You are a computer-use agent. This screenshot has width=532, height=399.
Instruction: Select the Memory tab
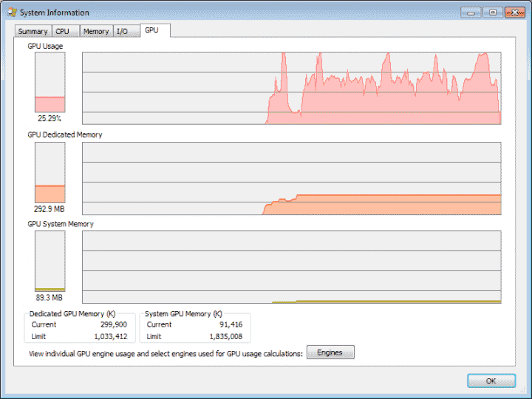point(96,31)
